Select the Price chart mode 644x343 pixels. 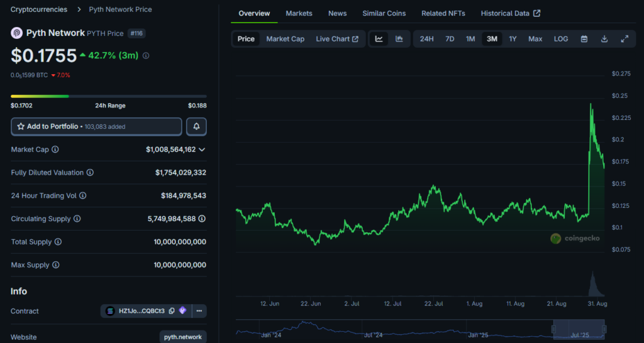click(x=246, y=39)
